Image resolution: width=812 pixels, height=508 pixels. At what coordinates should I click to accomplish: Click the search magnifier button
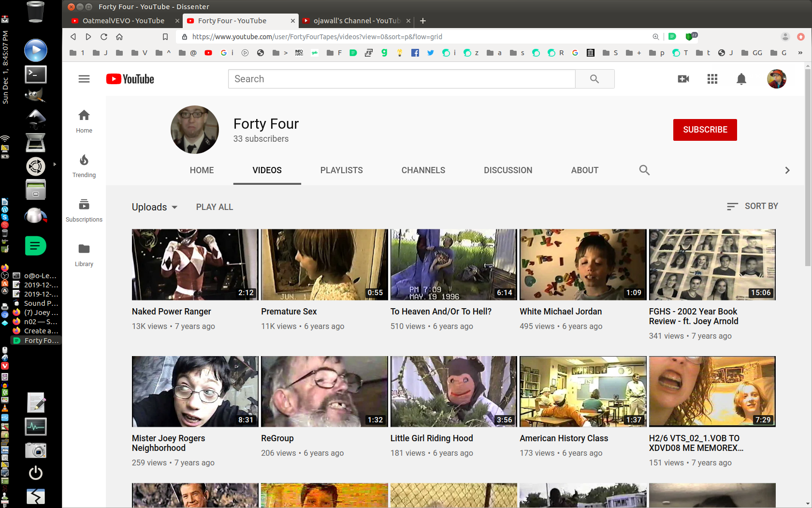594,79
